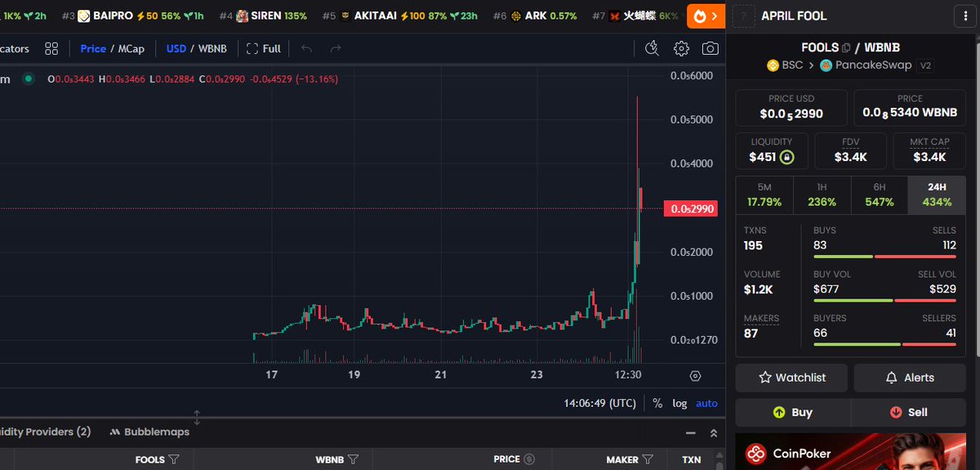The image size is (980, 470).
Task: Open Alerts for this pair
Action: 909,378
